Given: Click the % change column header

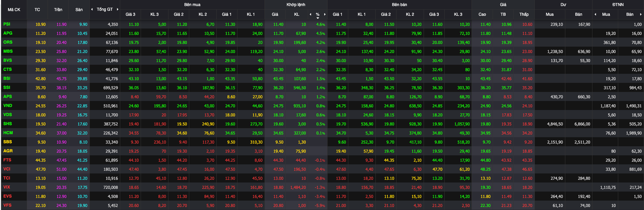Looking at the screenshot, I should point(317,14).
